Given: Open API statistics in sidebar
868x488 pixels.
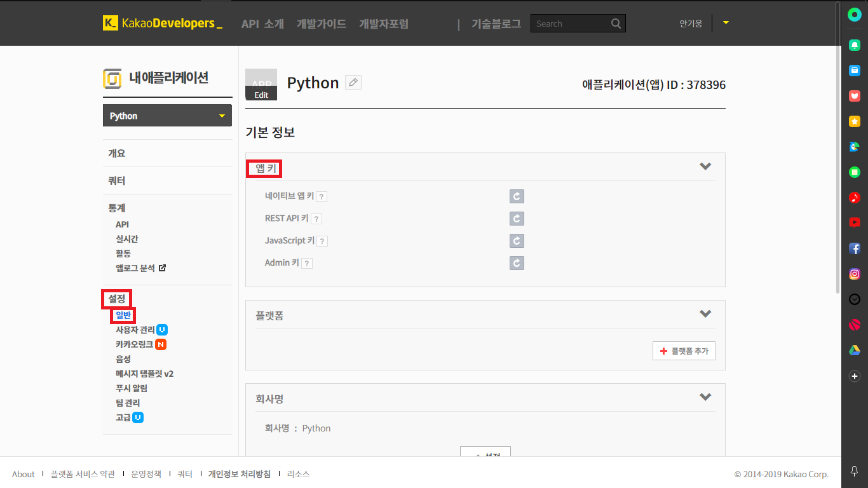Looking at the screenshot, I should pyautogui.click(x=122, y=224).
